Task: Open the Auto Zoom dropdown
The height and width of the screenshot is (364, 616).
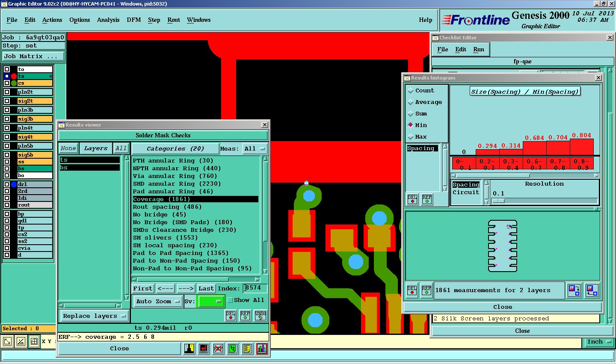Action: [x=158, y=301]
